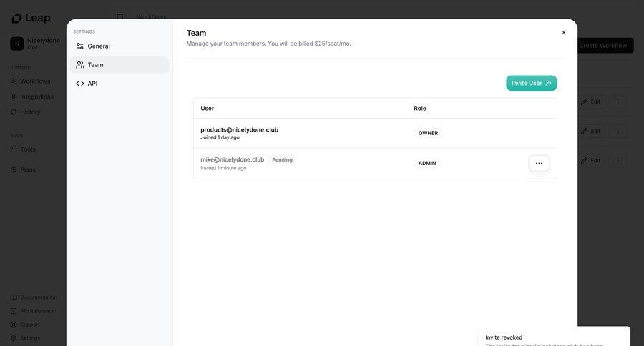
Task: Click the Pending status badge
Action: point(282,160)
